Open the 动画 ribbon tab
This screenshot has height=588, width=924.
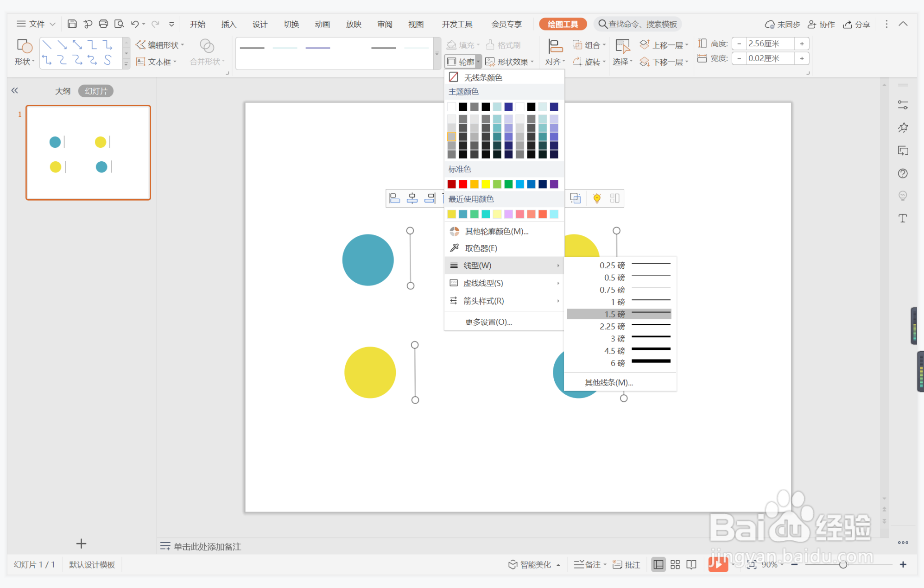[x=322, y=24]
